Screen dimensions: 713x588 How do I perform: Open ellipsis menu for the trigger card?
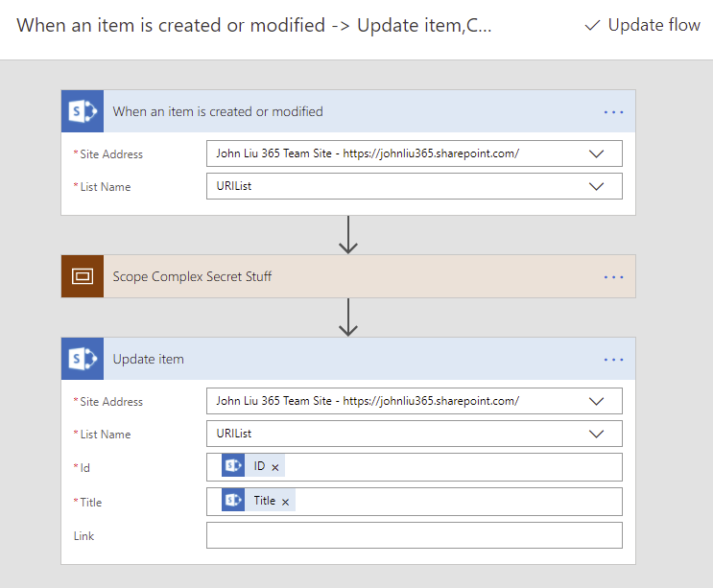pyautogui.click(x=613, y=112)
